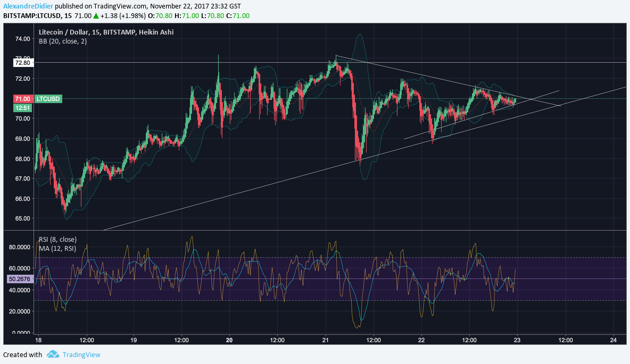Click date 21 on the time axis

tap(326, 340)
